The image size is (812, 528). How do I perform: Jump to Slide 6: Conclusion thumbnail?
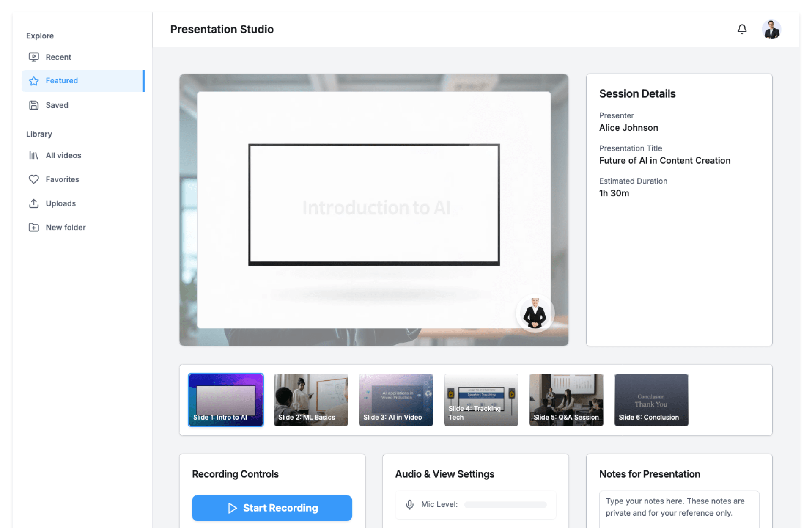[x=651, y=400]
